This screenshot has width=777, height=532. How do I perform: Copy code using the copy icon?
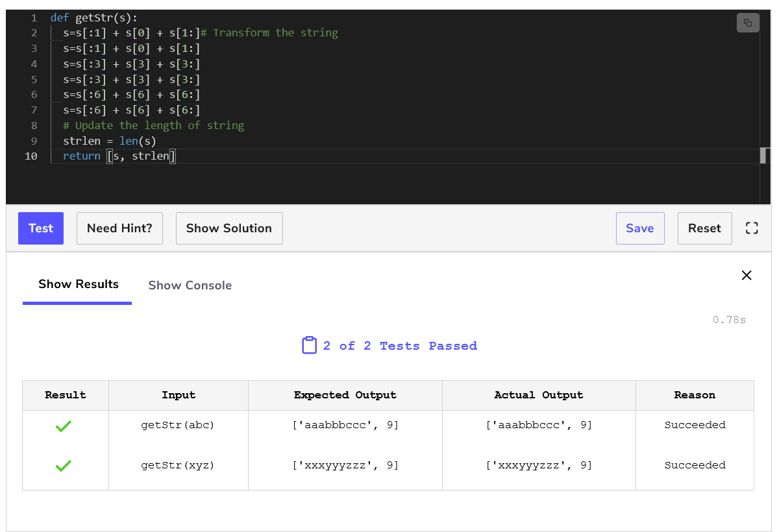click(x=747, y=23)
